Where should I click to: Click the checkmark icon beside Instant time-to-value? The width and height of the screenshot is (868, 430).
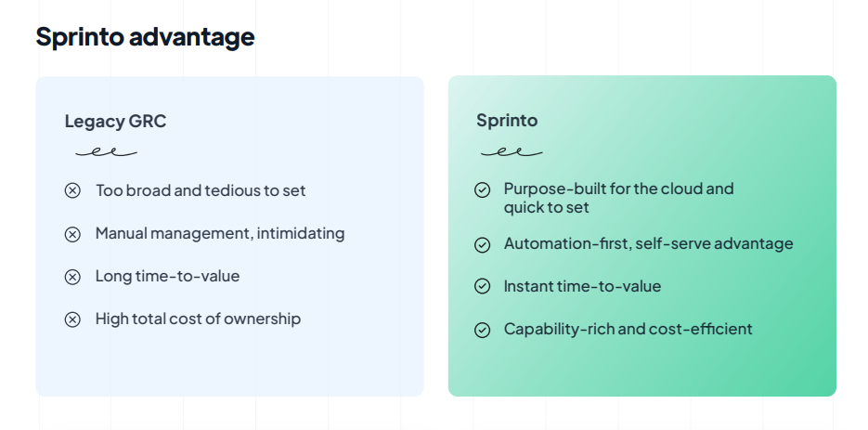(482, 286)
